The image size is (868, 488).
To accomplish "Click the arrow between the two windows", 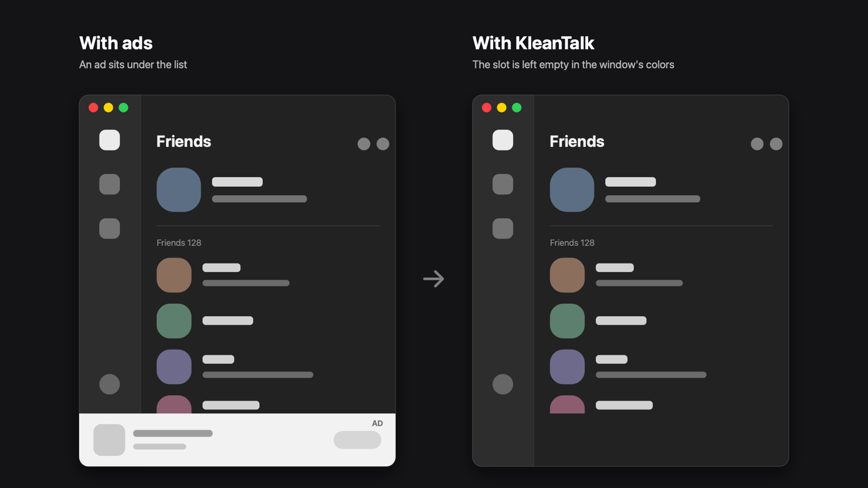I will (434, 279).
